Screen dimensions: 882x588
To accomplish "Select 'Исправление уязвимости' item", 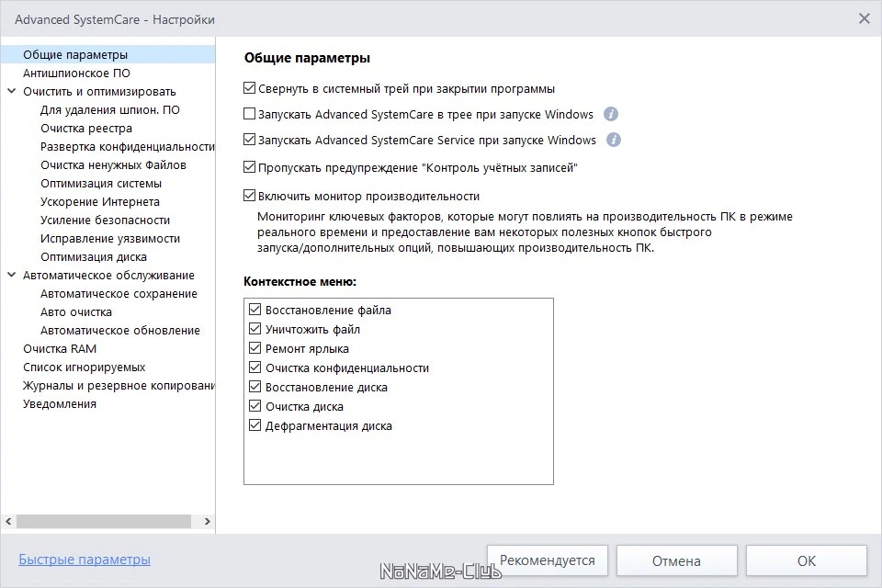I will 110,239.
